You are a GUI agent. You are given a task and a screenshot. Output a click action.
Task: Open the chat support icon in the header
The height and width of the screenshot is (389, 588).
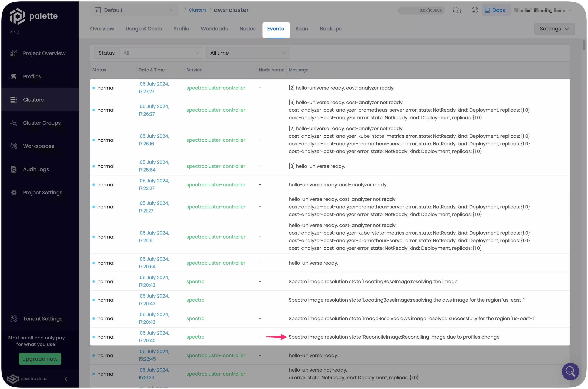457,10
